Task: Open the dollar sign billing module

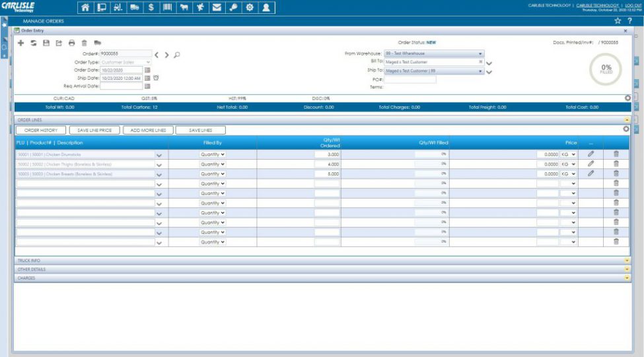Action: click(151, 8)
